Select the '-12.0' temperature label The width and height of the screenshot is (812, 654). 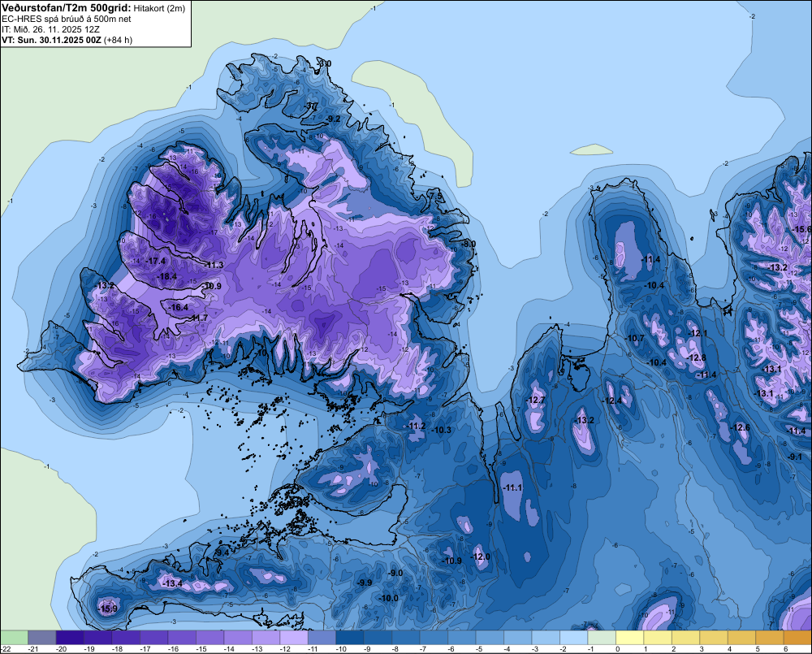[480, 557]
